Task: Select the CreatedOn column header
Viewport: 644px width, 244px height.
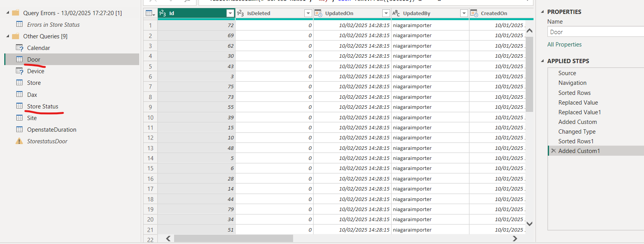Action: point(501,13)
